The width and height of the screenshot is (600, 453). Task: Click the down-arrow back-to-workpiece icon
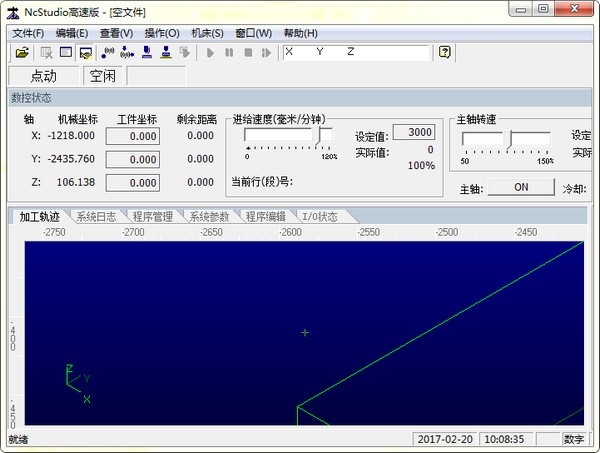click(x=127, y=52)
